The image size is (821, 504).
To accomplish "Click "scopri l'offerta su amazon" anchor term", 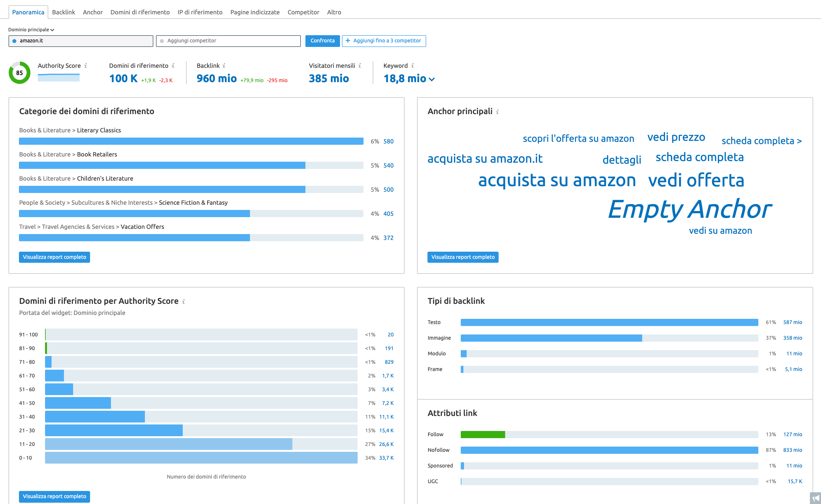I will tap(579, 139).
